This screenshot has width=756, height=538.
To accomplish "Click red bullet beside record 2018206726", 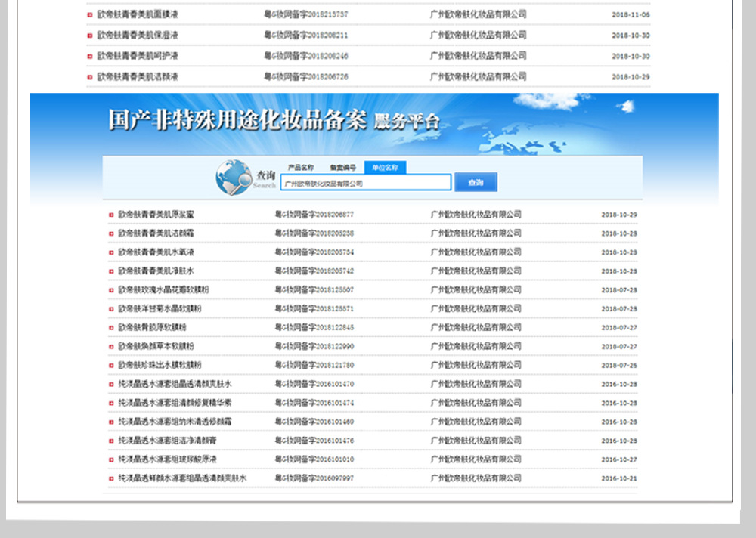I will [90, 77].
